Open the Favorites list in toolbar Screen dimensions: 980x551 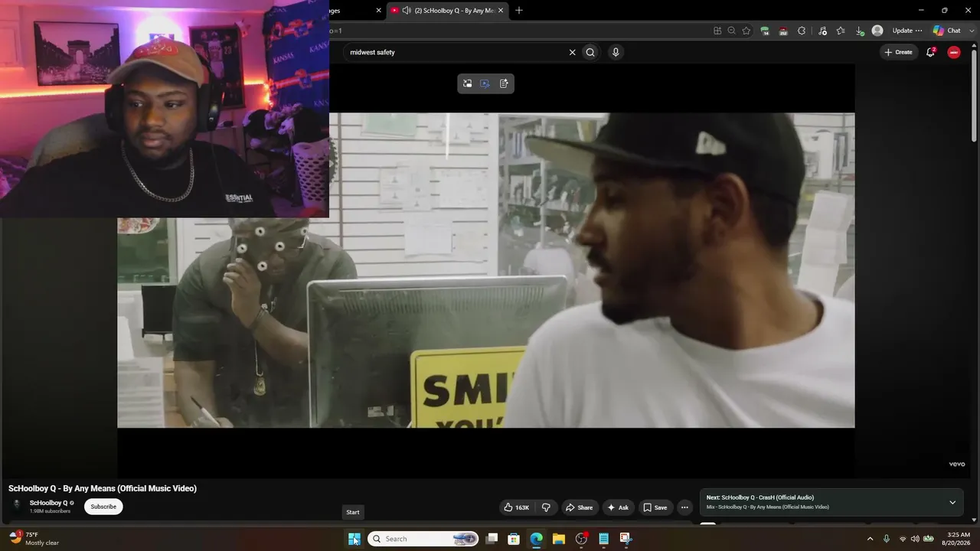(841, 31)
